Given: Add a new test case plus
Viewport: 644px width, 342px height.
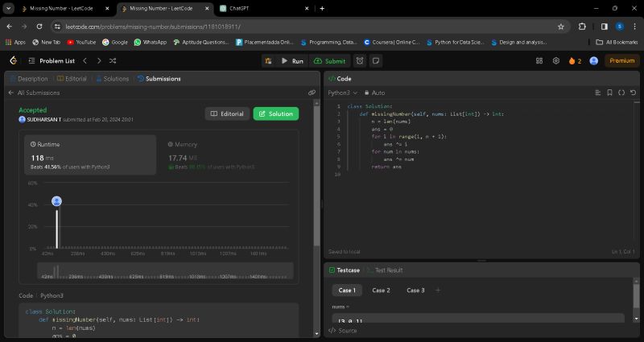Looking at the screenshot, I should (x=438, y=290).
